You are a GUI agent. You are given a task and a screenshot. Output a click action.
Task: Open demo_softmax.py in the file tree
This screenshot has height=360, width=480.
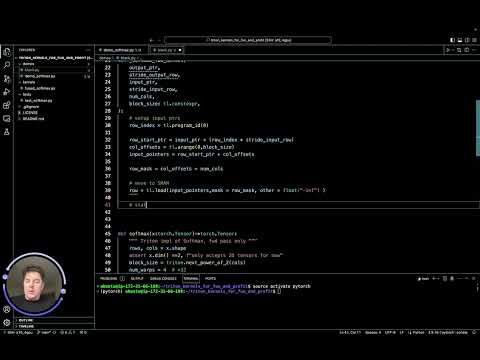click(x=55, y=76)
